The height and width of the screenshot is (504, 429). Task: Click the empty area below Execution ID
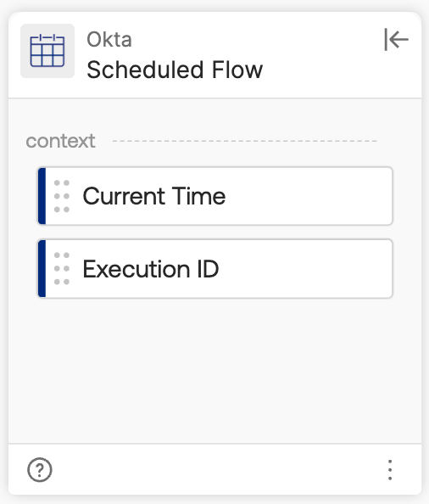coord(214,371)
